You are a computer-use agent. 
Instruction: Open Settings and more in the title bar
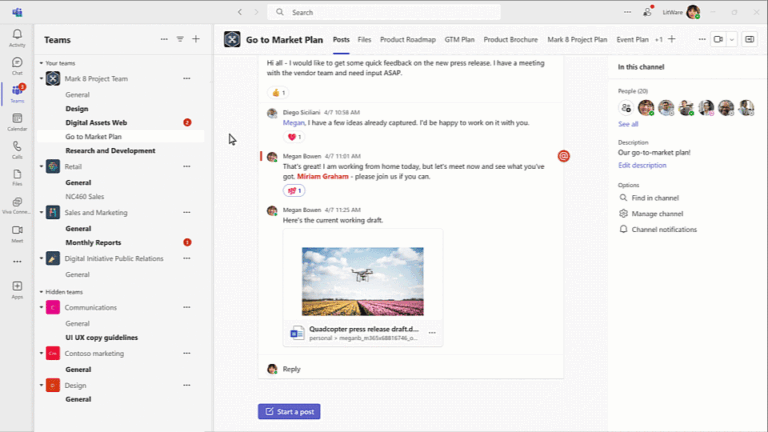point(627,12)
